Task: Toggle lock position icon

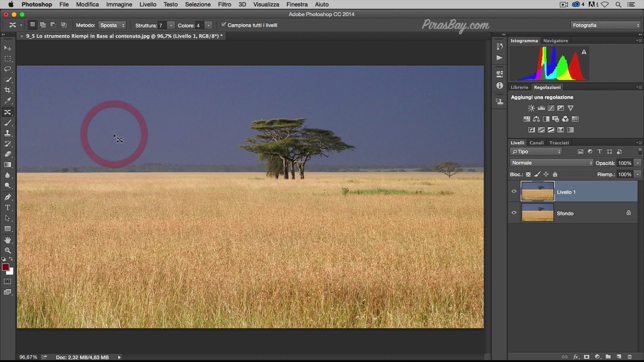Action: click(x=546, y=174)
